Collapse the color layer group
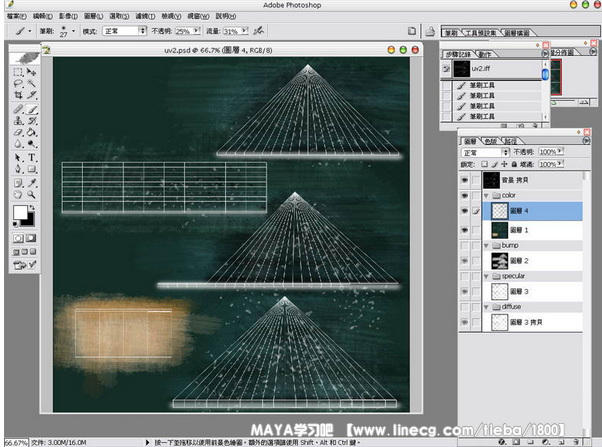Screen dimensions: 602x447 pyautogui.click(x=484, y=195)
